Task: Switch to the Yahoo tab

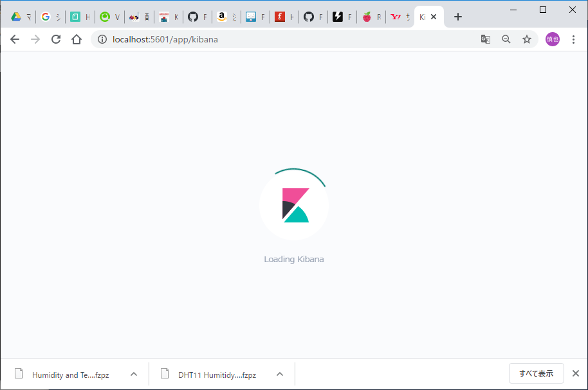Action: click(x=400, y=17)
